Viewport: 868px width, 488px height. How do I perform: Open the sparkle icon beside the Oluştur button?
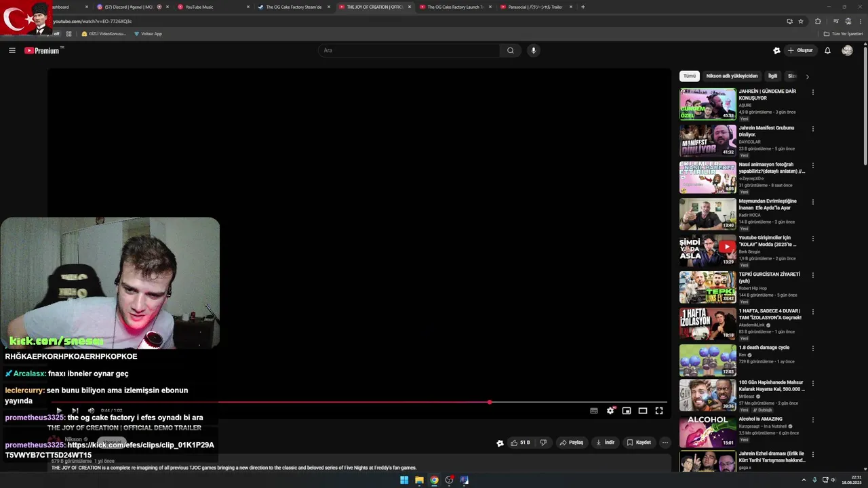[776, 50]
